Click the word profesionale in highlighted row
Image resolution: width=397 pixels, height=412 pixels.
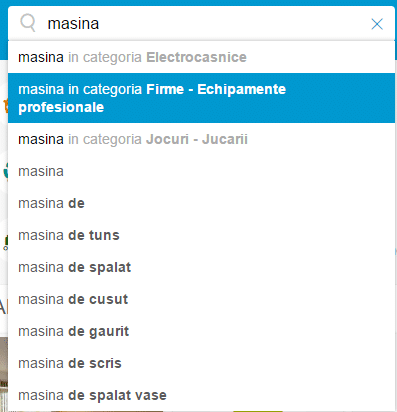pos(61,107)
